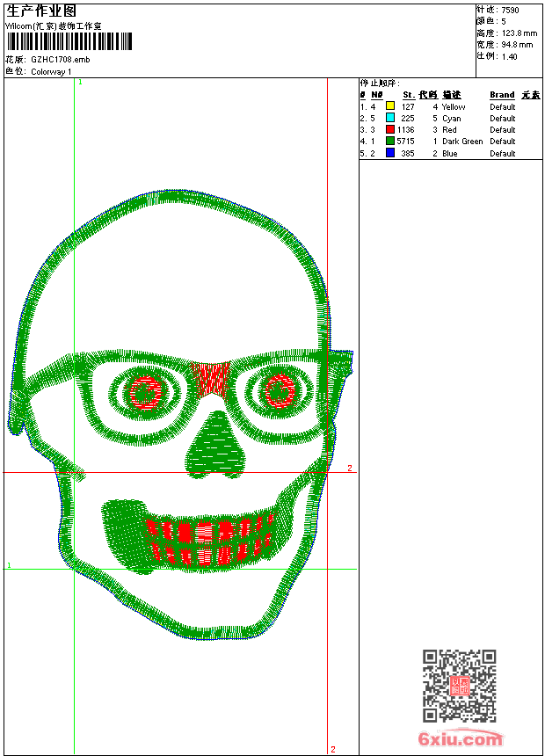
Task: Click the stitch count value 7590
Action: click(510, 11)
